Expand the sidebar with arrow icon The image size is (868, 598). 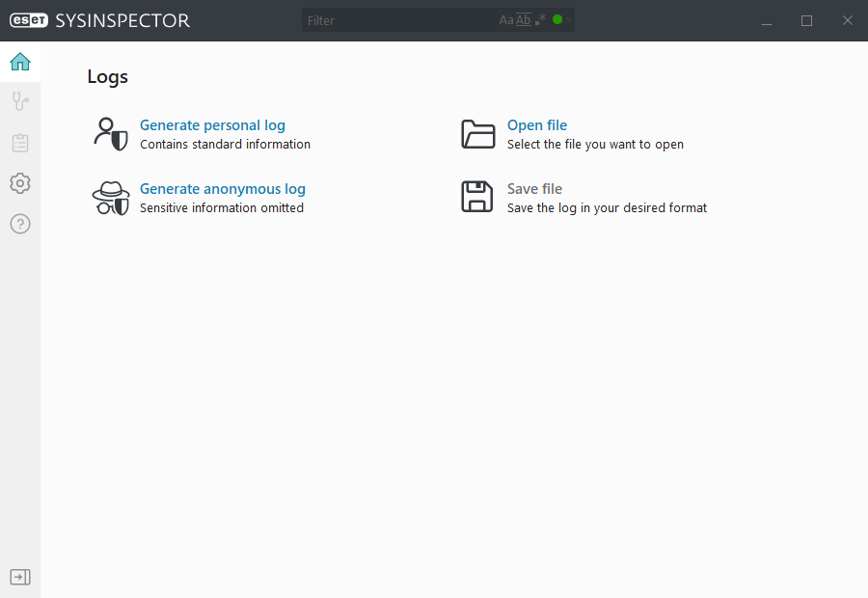20,577
